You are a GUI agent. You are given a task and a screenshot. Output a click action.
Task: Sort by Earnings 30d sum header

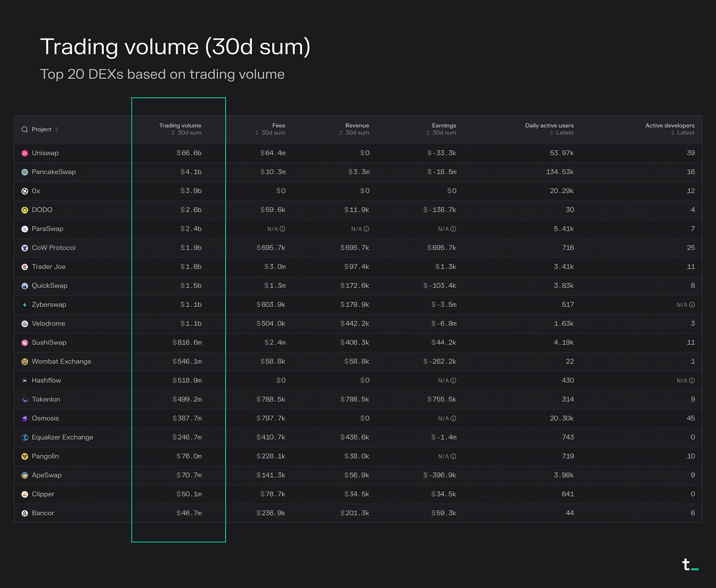pyautogui.click(x=441, y=129)
